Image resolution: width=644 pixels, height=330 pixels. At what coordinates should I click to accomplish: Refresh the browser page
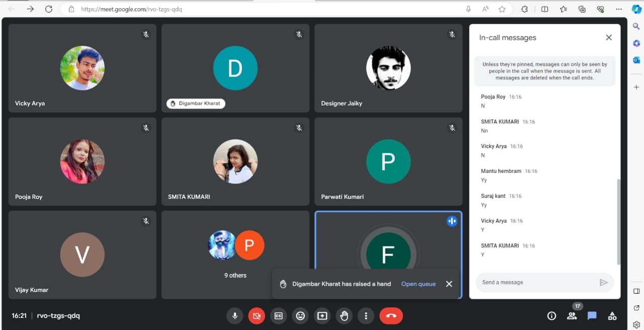pos(49,9)
